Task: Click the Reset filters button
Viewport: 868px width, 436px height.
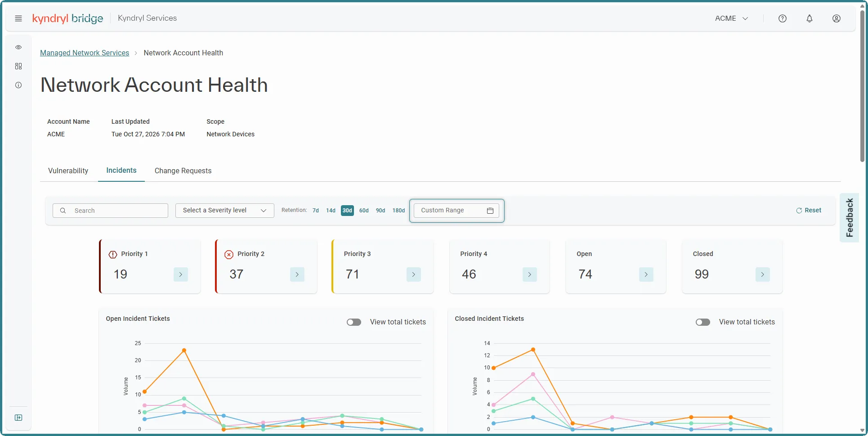Action: 809,211
